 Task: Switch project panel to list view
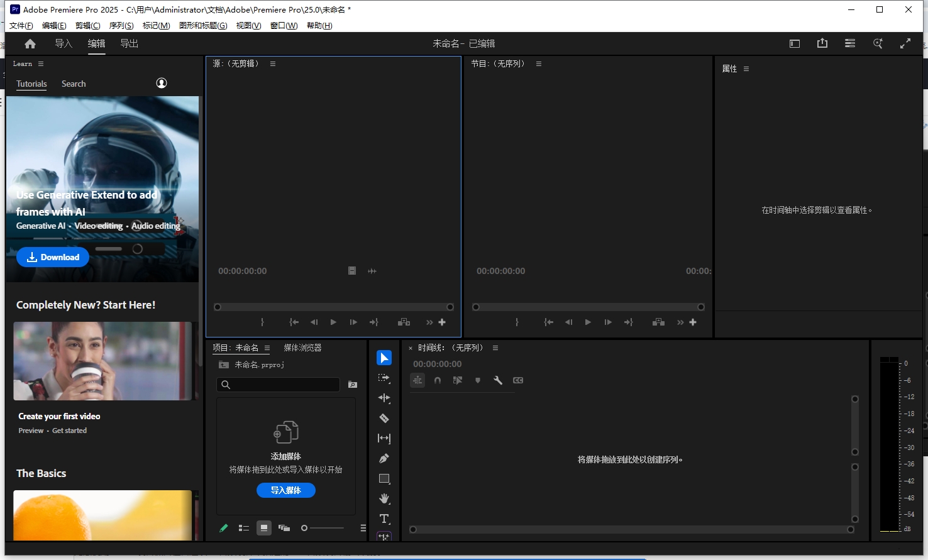pyautogui.click(x=244, y=528)
